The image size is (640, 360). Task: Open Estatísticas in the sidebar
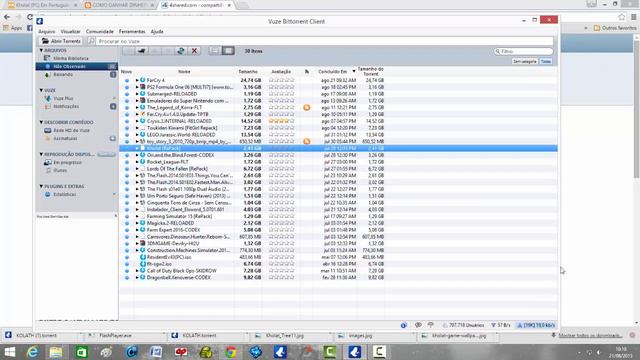[64, 194]
